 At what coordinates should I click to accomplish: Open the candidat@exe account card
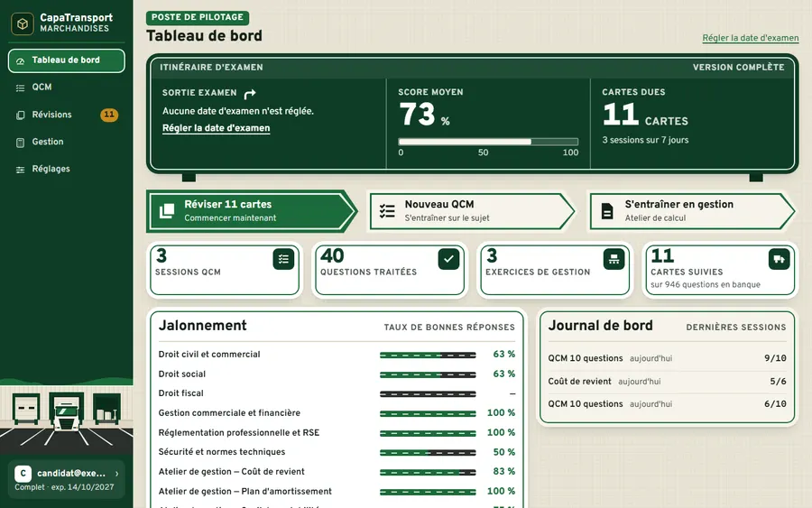click(x=66, y=479)
